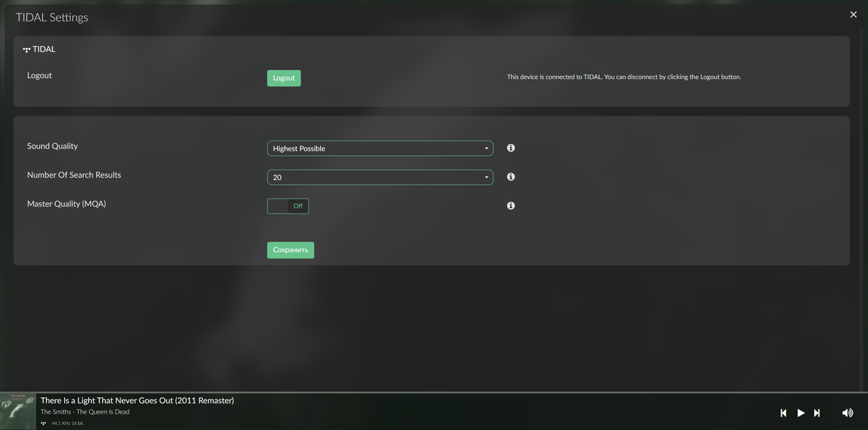Screen dimensions: 868x430
Task: Click the 44.1 KHz 16 bit label
Action: (67, 424)
